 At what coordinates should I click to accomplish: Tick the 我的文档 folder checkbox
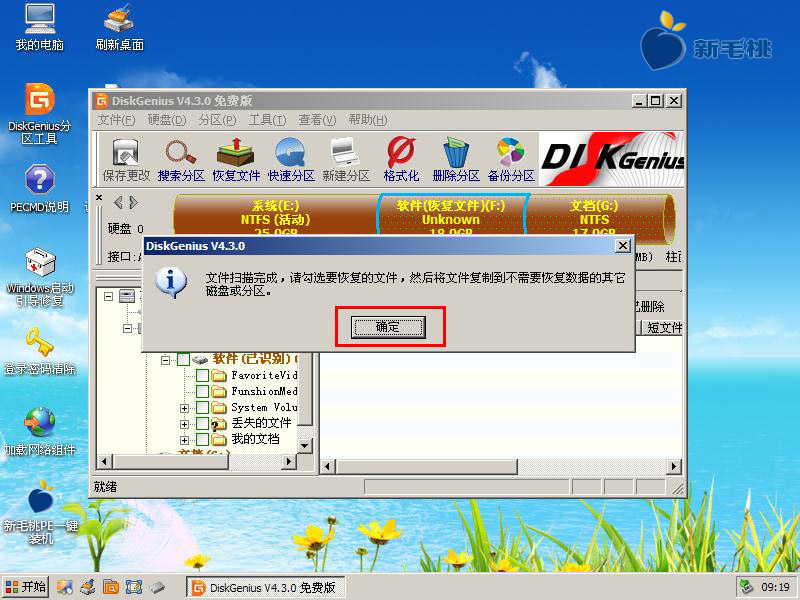(x=203, y=439)
